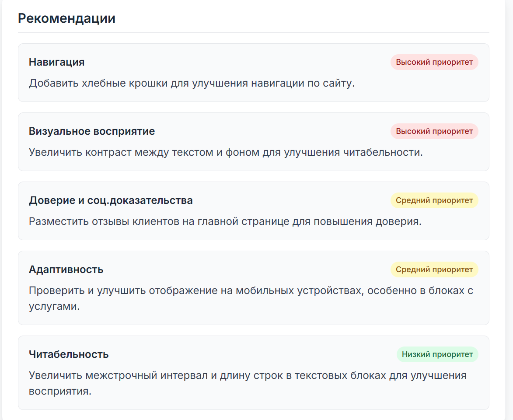Click the Высокий приоритет badge on Навигация

[434, 62]
